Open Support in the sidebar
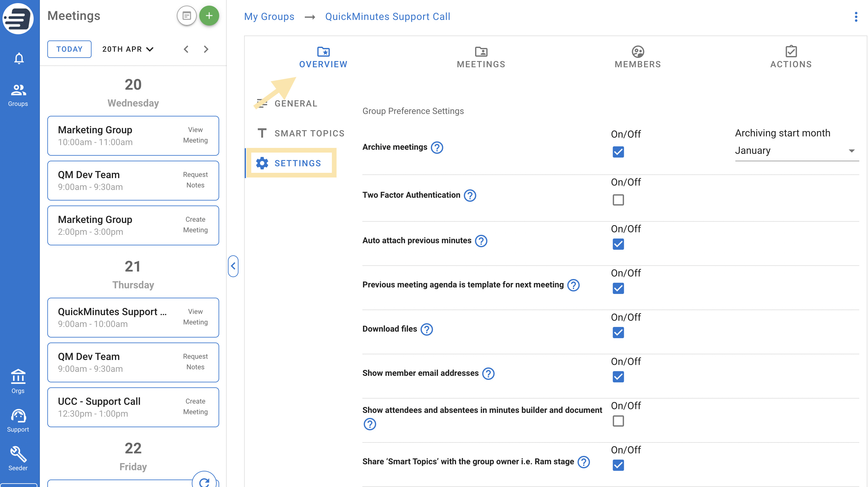The width and height of the screenshot is (868, 487). [18, 421]
